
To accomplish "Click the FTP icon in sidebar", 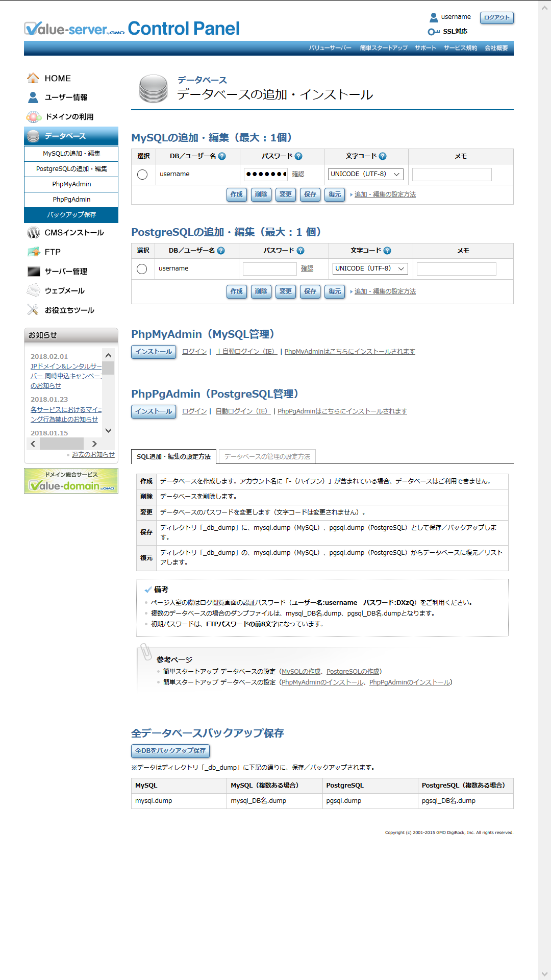I will [x=34, y=252].
